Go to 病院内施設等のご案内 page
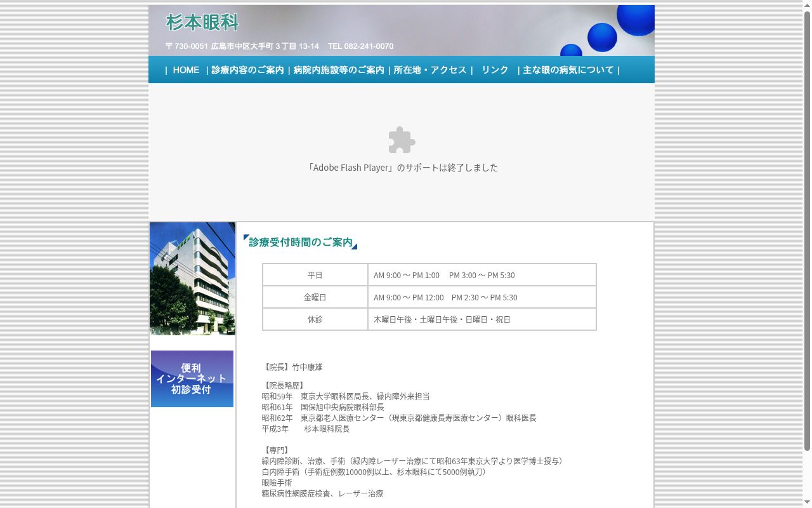 339,70
